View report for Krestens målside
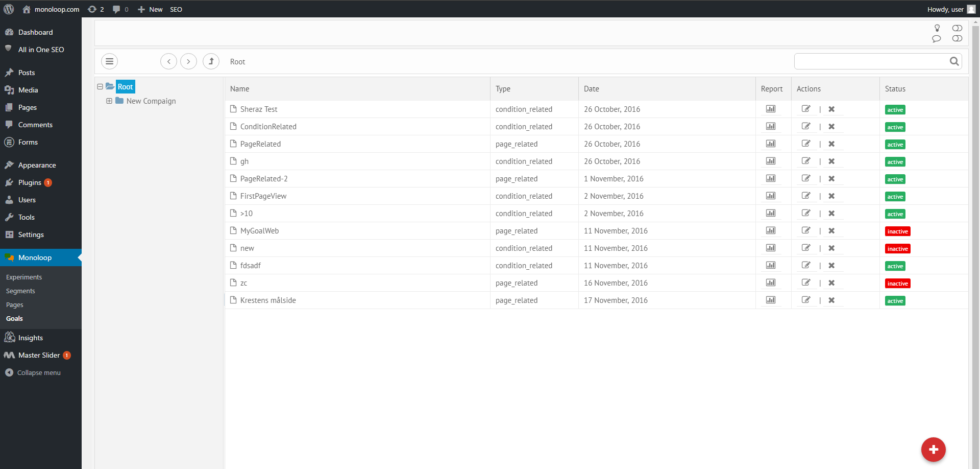Screen dimensions: 980x469 coord(771,300)
